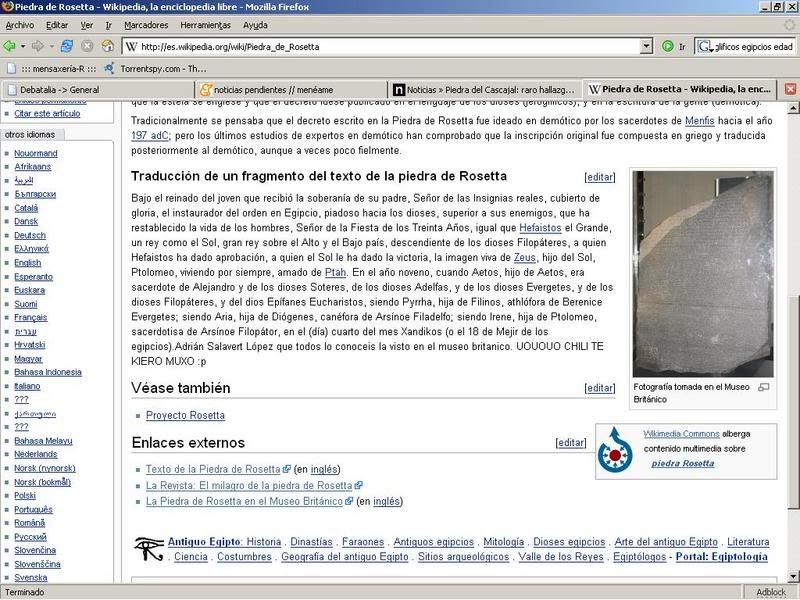Click the search box with egipcios text
Screen dimensions: 800x600
pos(754,46)
